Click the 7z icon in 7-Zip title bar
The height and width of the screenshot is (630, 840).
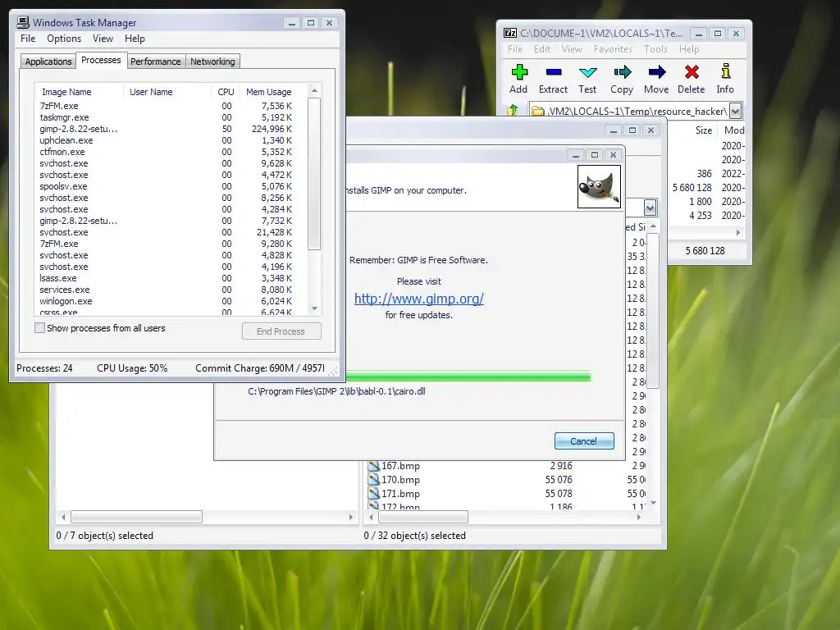(510, 33)
